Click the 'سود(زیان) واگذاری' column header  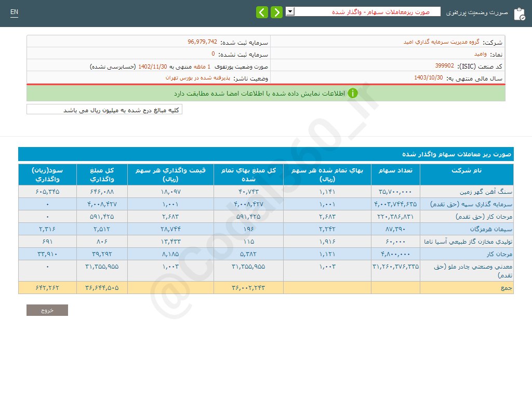(47, 175)
